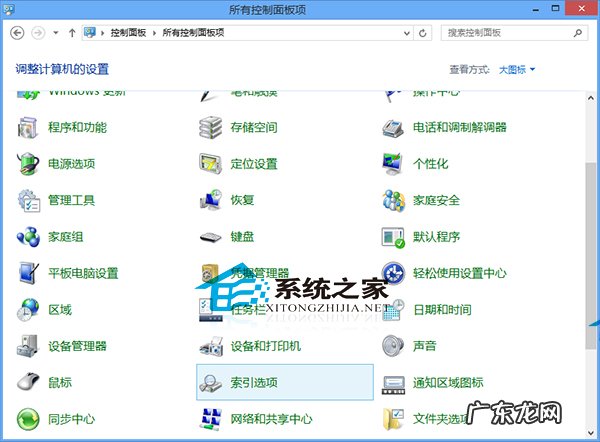
Task: Open the 家庭安全 family icon
Action: coord(394,200)
